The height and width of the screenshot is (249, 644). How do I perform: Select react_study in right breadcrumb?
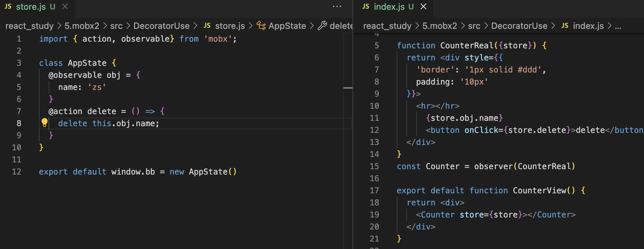(x=387, y=26)
